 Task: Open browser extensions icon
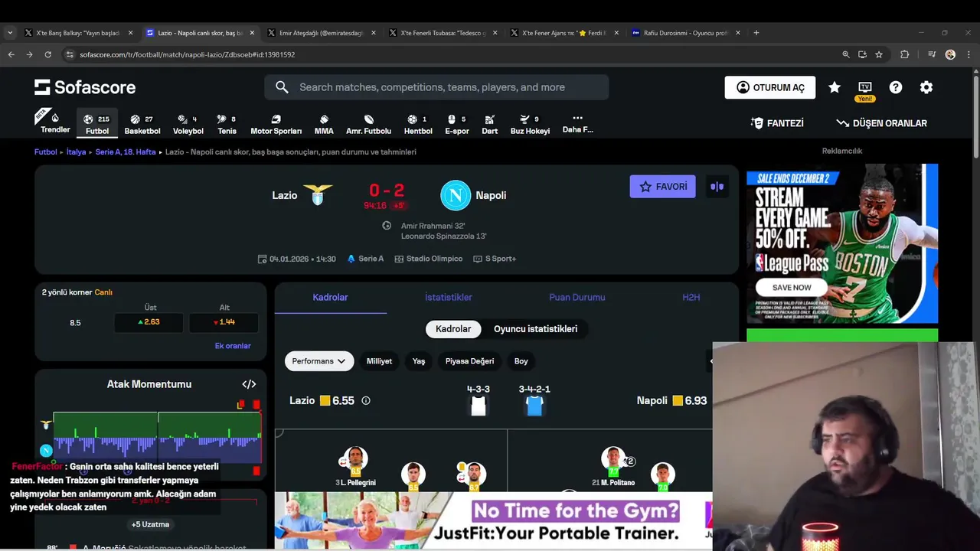point(905,54)
